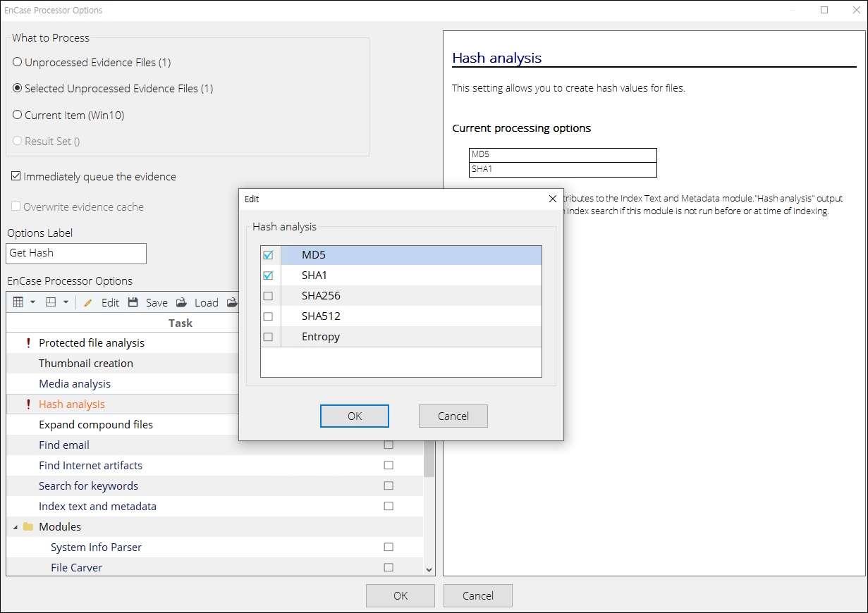Click warning mark beside Hash analysis
868x613 pixels.
[28, 404]
